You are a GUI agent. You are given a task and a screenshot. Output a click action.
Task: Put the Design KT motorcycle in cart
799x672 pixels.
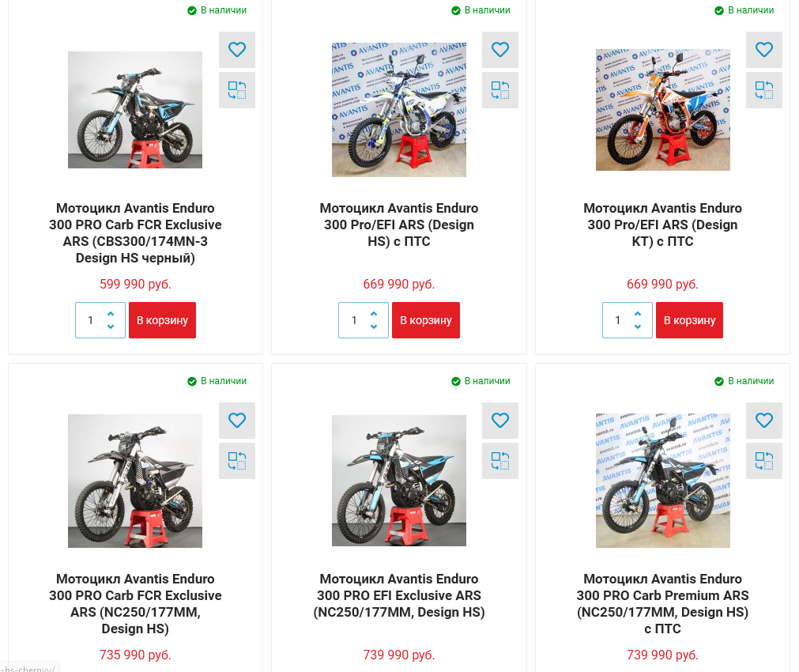[689, 320]
